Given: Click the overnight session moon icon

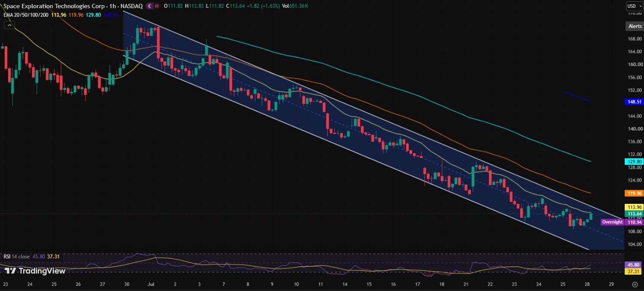Looking at the screenshot, I should (149, 6).
